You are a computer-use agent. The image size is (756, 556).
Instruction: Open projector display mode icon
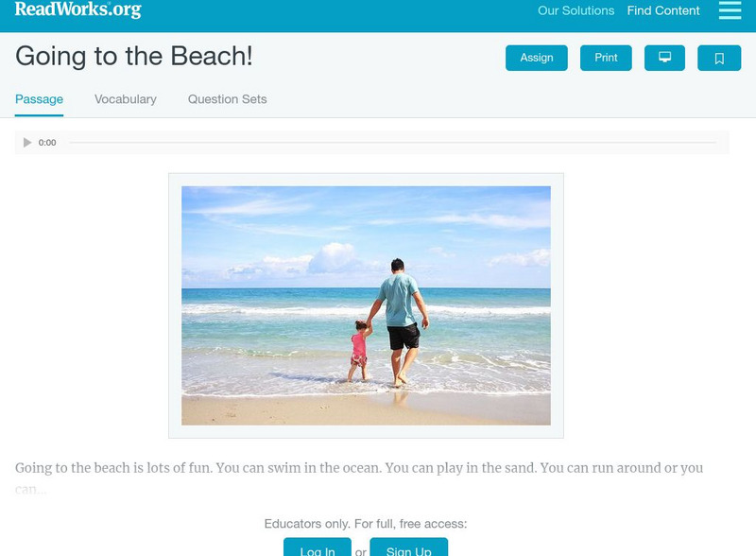(x=664, y=58)
